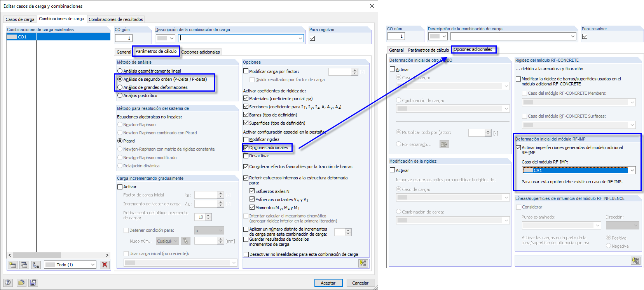Select Análisis postcrítico radio button

pos(120,96)
